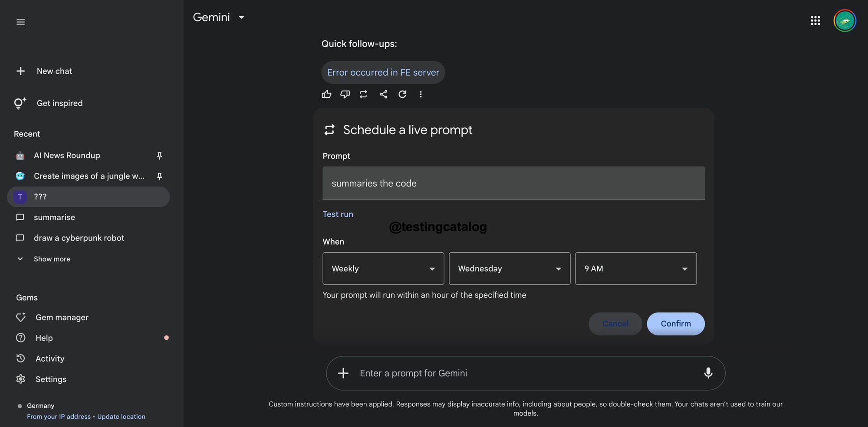868x427 pixels.
Task: Confirm the live prompt schedule
Action: point(676,324)
